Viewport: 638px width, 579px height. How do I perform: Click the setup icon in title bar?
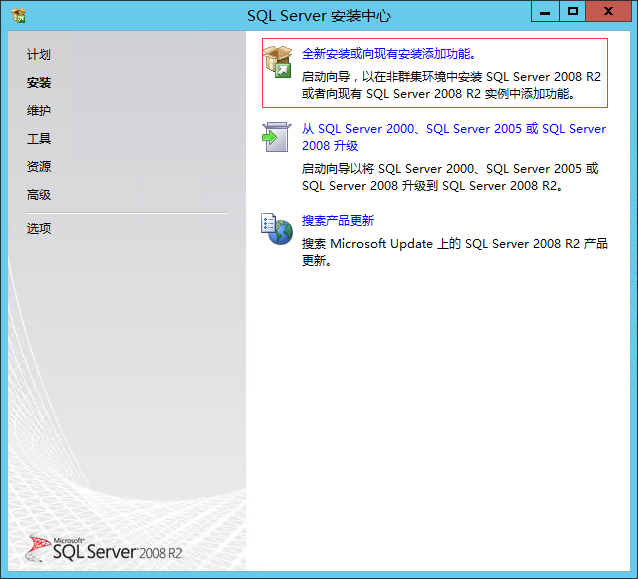coord(19,15)
